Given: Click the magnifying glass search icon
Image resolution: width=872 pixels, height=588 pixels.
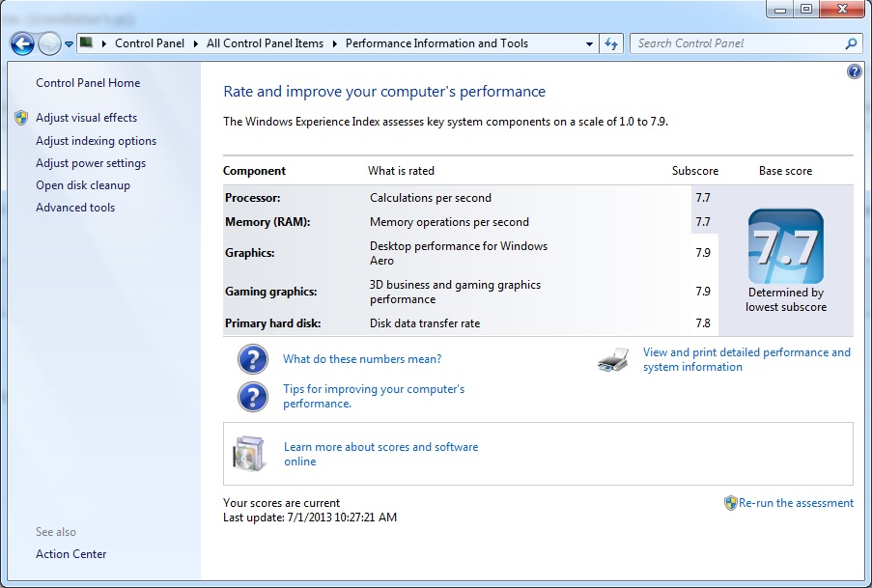Looking at the screenshot, I should (851, 43).
